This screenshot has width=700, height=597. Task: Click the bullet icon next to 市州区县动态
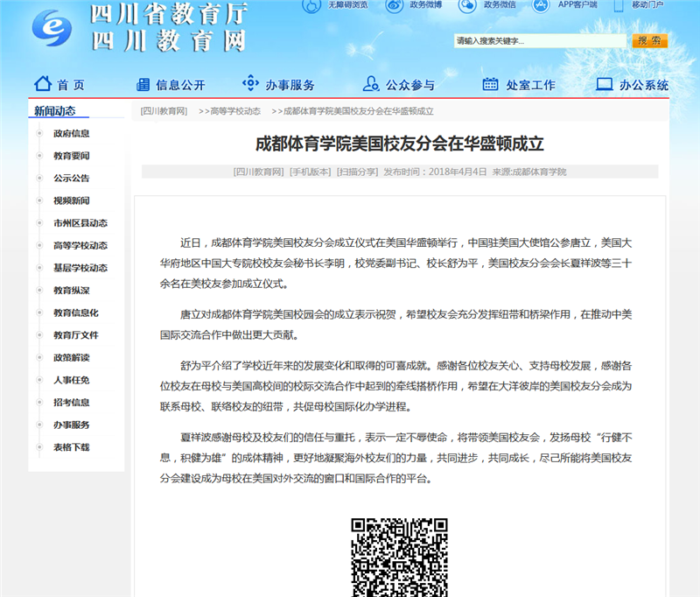(x=39, y=222)
